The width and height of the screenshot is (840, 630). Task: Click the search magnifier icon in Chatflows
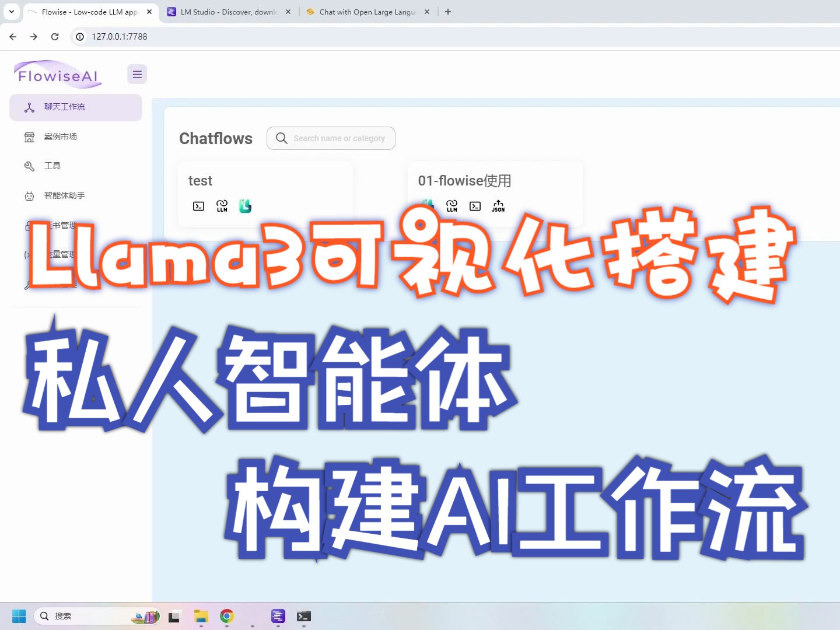pos(281,138)
